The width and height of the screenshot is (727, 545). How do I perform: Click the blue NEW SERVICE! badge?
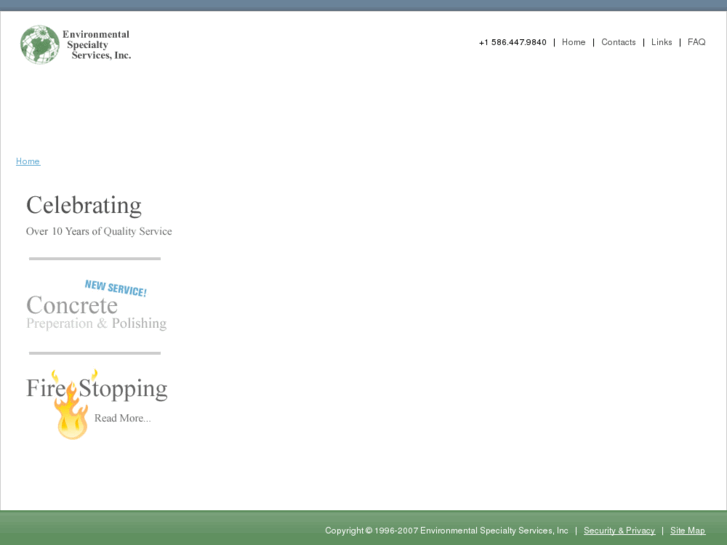pyautogui.click(x=115, y=289)
